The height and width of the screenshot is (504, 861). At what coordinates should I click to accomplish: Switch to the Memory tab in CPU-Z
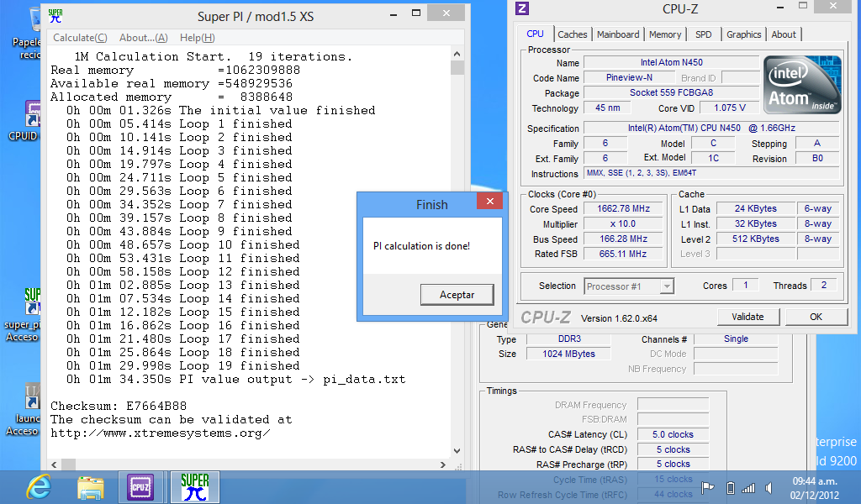[x=665, y=34]
